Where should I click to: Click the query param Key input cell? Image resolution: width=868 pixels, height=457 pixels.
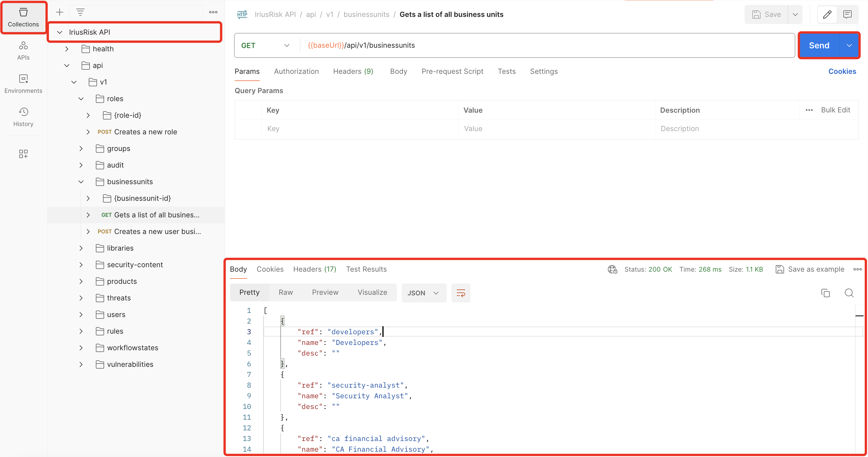point(360,129)
